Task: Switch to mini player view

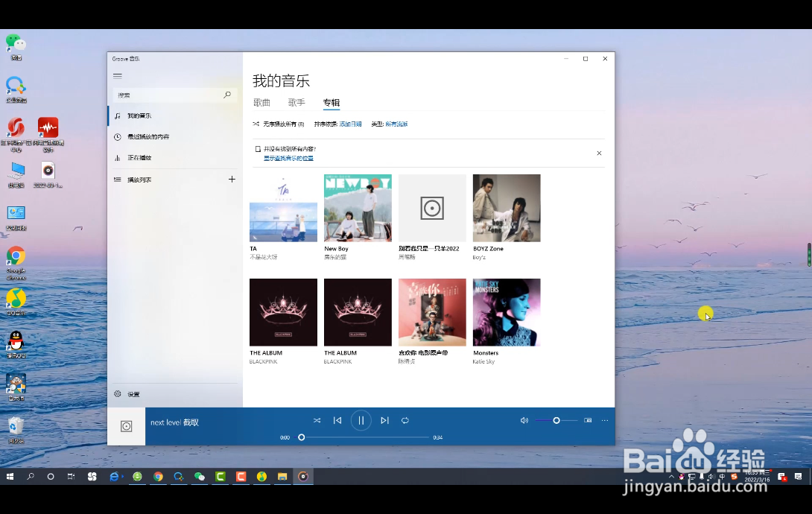Action: pos(588,421)
